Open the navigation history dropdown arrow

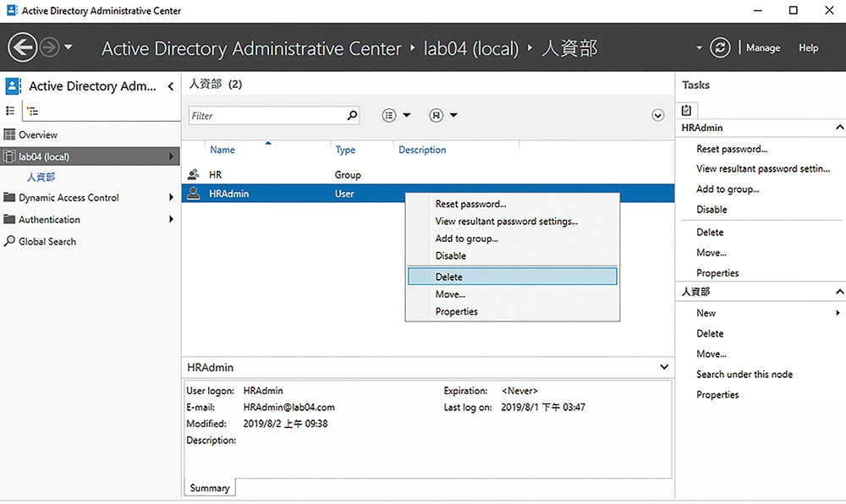click(69, 47)
